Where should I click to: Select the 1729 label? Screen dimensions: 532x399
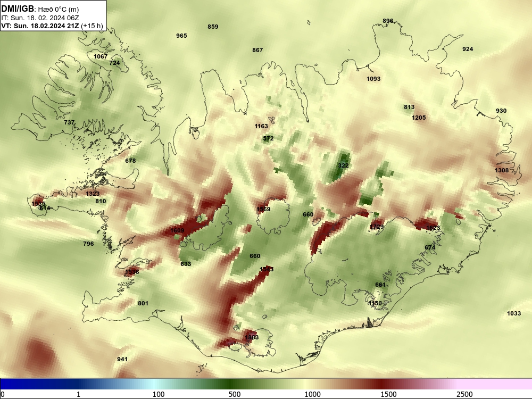pos(377,227)
